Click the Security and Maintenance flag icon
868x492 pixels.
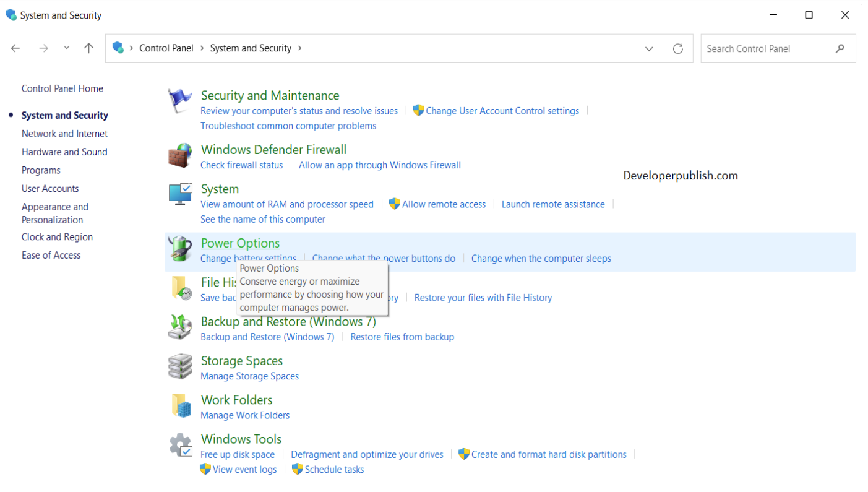[x=180, y=101]
